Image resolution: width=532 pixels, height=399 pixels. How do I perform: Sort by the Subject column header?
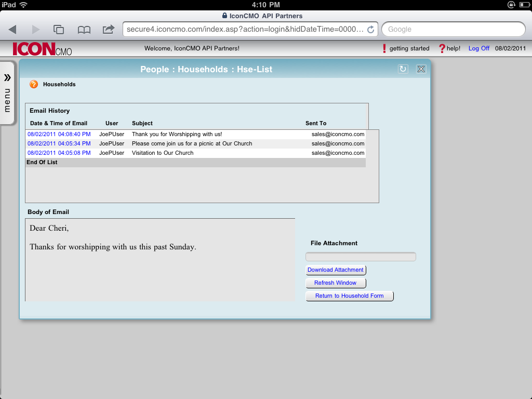pyautogui.click(x=142, y=123)
